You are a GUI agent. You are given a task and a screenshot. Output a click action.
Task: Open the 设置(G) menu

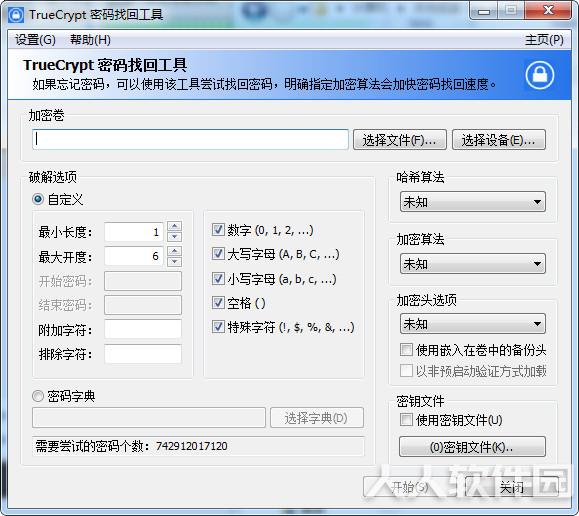click(35, 40)
